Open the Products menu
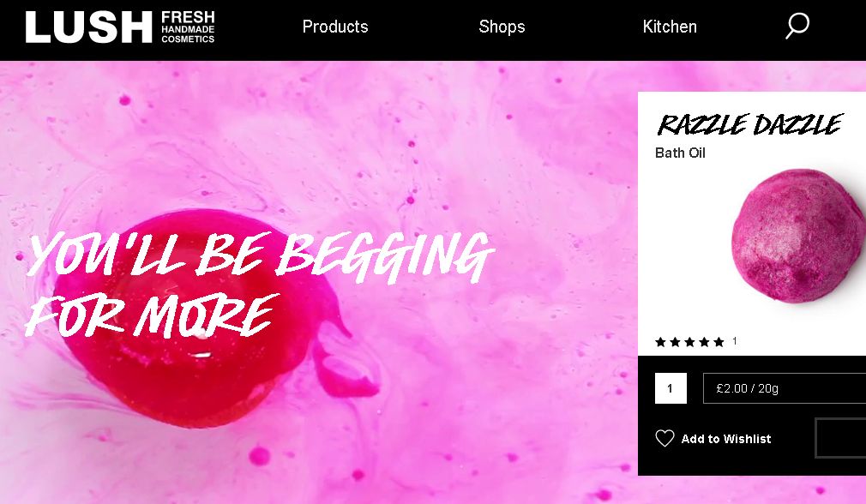The height and width of the screenshot is (504, 866). (x=335, y=27)
